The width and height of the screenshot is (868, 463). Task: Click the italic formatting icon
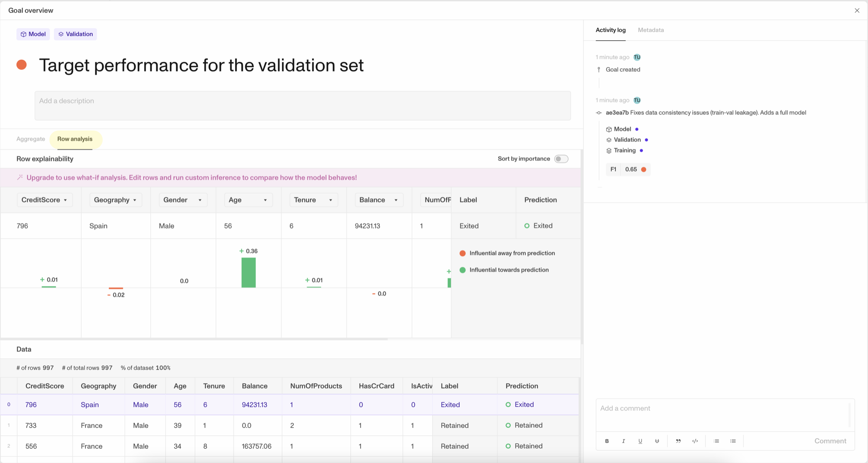pos(624,441)
